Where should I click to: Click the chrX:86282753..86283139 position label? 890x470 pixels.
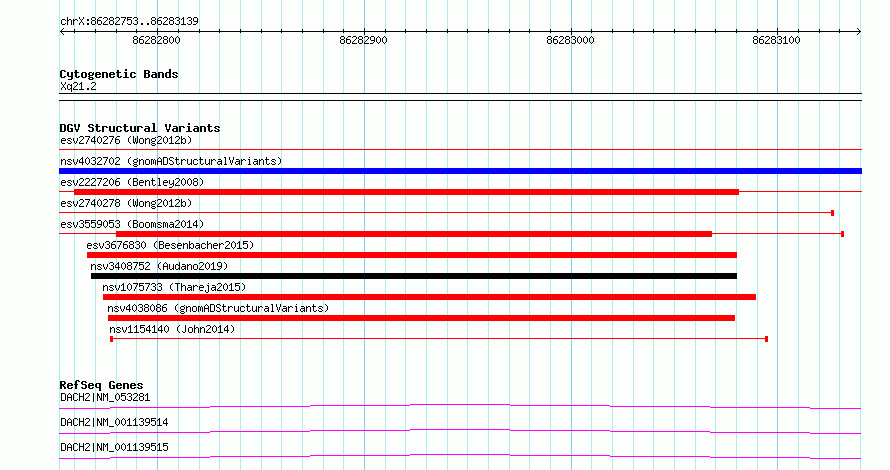point(129,22)
